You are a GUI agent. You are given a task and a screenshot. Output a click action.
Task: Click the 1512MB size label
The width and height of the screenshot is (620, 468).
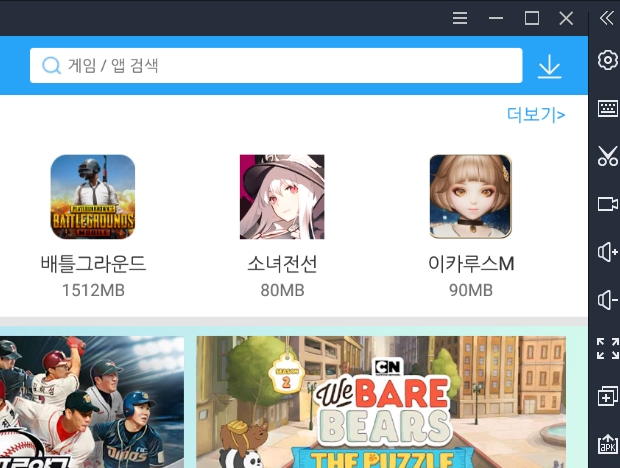93,291
